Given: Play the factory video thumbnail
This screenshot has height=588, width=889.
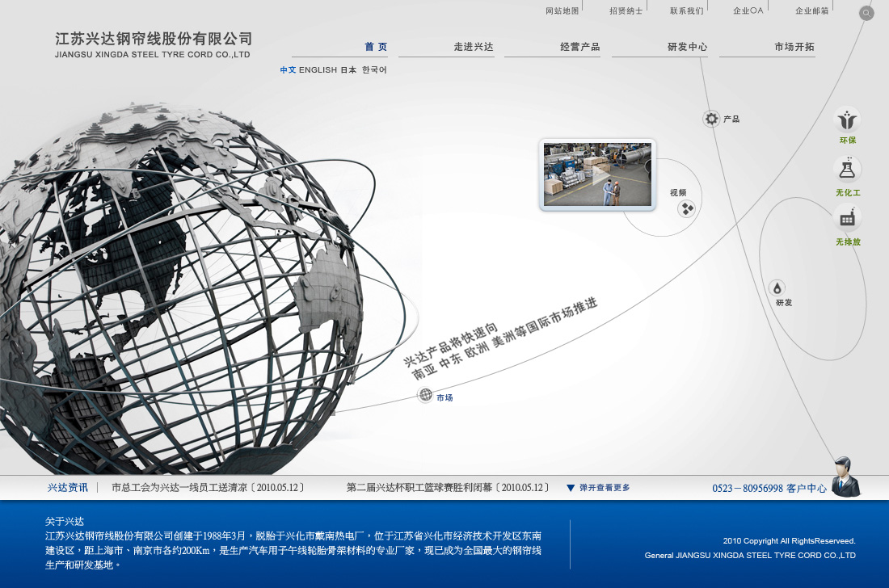Looking at the screenshot, I should 597,174.
